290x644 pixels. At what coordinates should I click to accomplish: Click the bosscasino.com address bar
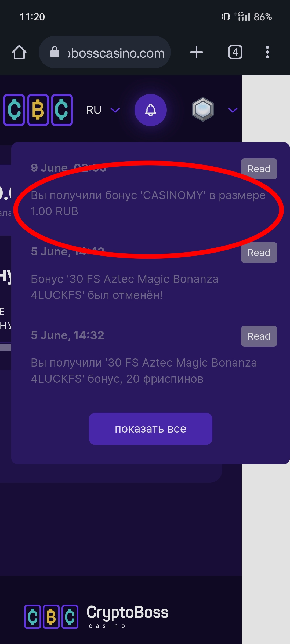coord(105,52)
